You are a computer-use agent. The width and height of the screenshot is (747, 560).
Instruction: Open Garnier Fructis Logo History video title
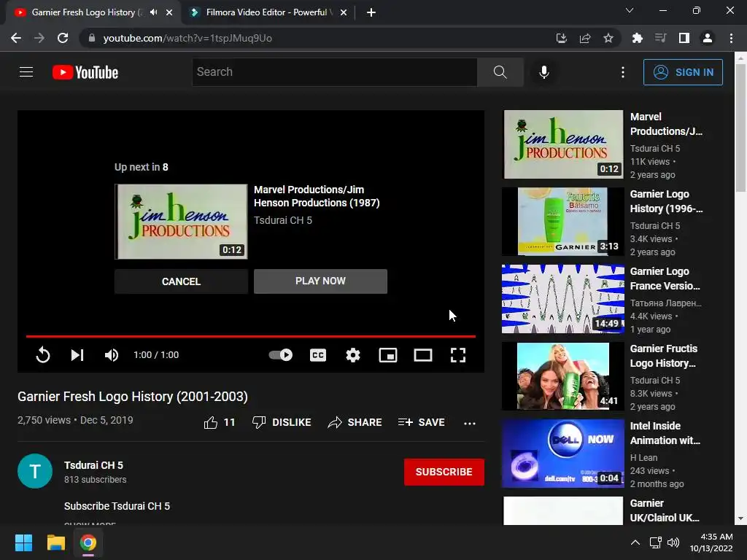(664, 356)
